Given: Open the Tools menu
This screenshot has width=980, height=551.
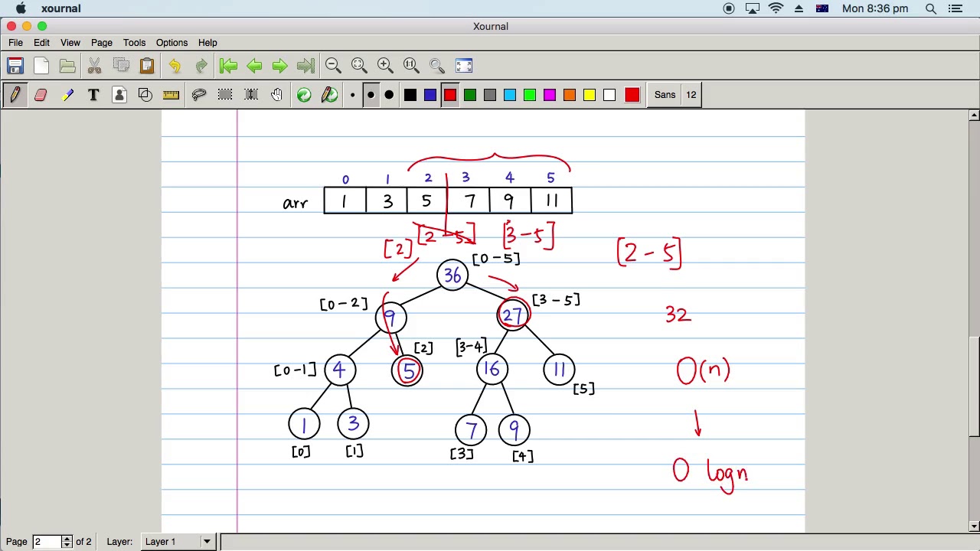Looking at the screenshot, I should point(134,43).
